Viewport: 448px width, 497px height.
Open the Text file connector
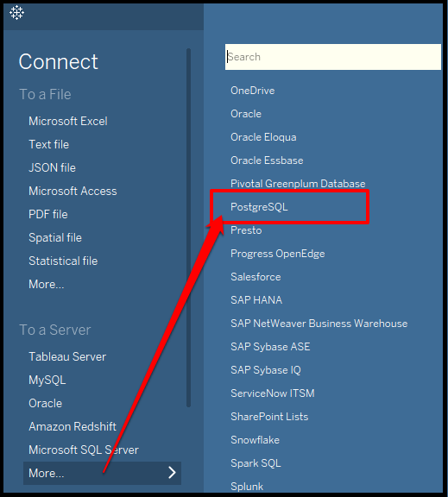(x=49, y=145)
